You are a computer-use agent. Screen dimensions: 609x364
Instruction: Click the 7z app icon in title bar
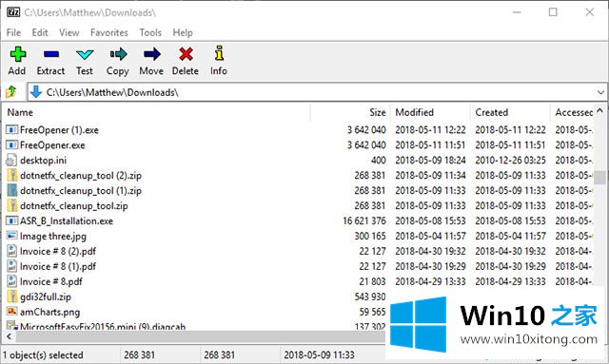pos(13,12)
